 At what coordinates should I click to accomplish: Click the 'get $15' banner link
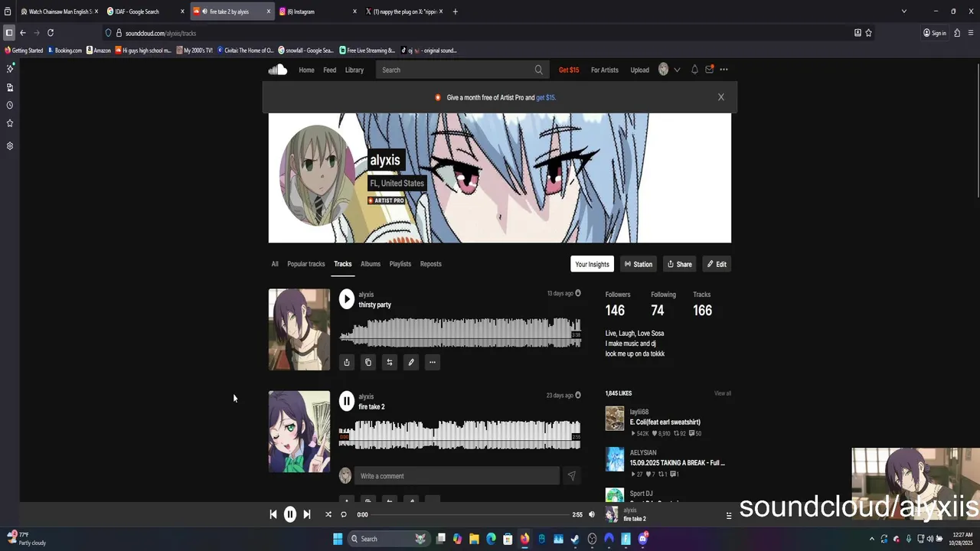click(546, 98)
